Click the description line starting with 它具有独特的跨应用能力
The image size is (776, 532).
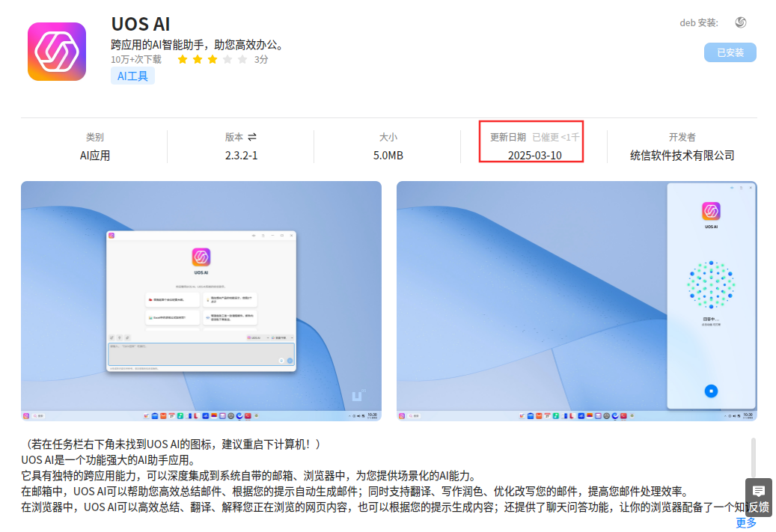click(249, 476)
